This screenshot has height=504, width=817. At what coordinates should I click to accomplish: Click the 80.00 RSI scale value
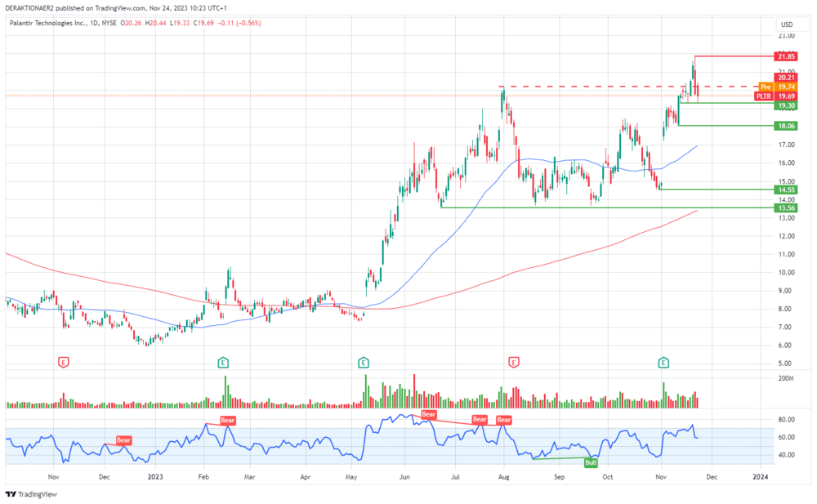[x=786, y=419]
